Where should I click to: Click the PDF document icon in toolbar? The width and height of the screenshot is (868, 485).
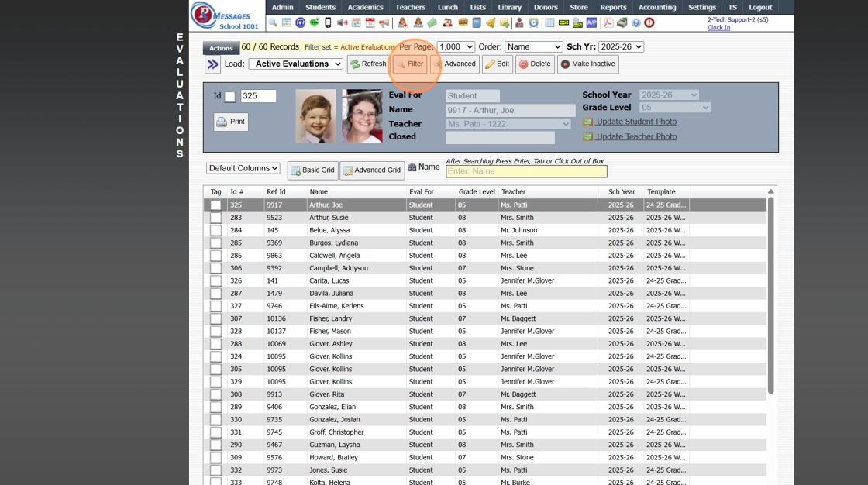pyautogui.click(x=608, y=23)
